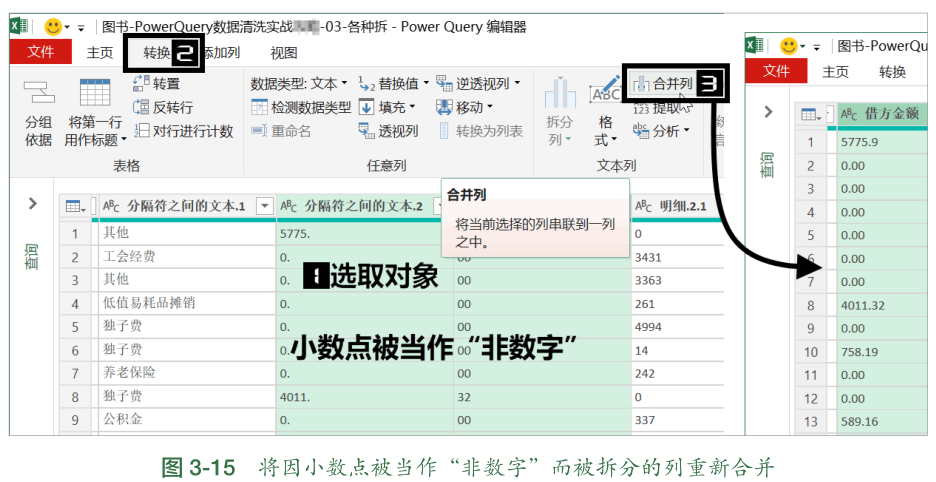Open the 移动 dropdown
This screenshot has width=936, height=482.
pyautogui.click(x=464, y=107)
